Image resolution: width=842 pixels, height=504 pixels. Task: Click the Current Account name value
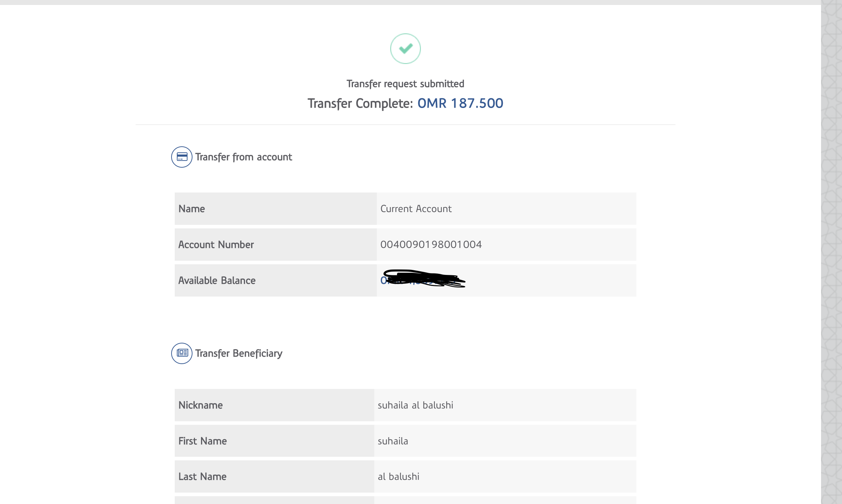tap(416, 209)
